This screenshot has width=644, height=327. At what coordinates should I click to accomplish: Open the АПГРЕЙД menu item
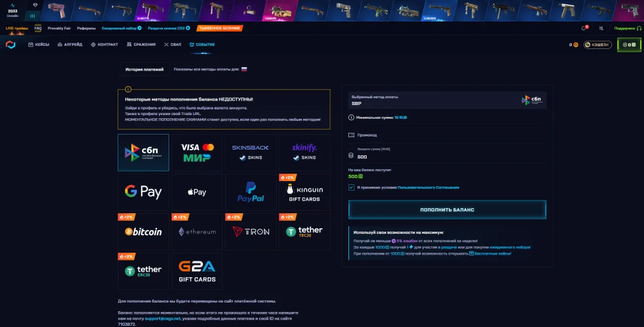pyautogui.click(x=70, y=45)
